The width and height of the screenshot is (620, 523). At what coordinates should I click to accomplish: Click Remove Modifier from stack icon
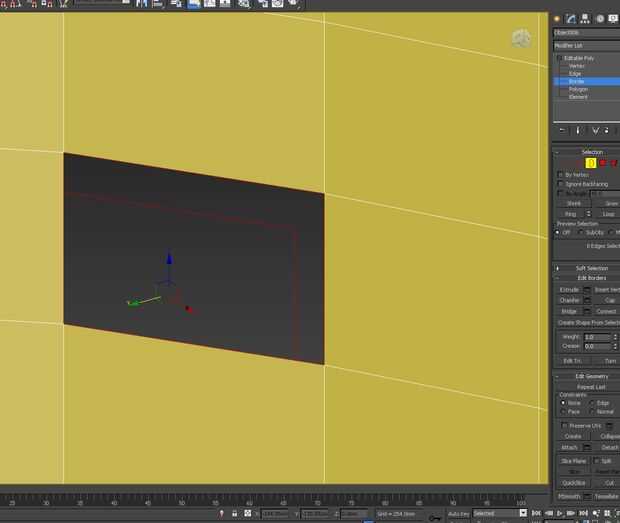tap(607, 131)
